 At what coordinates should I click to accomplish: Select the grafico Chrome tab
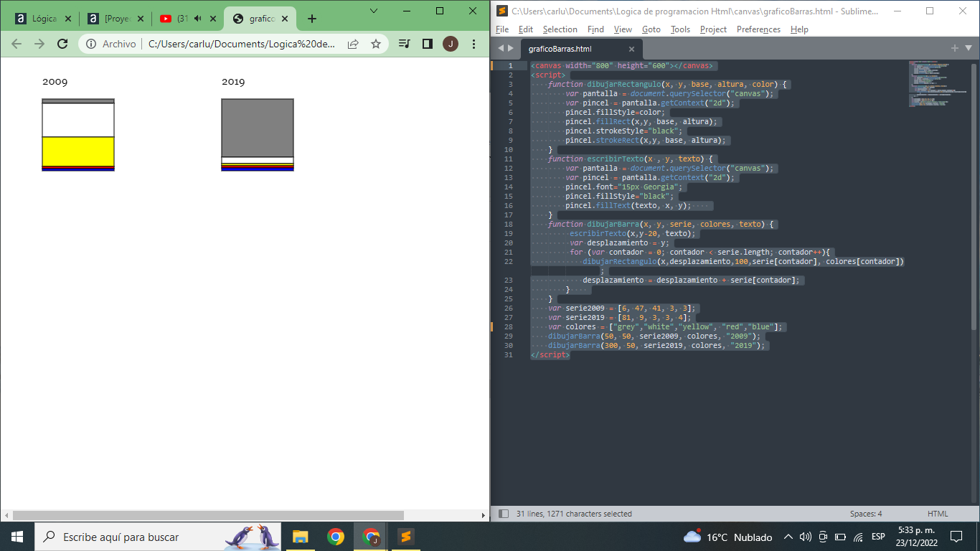point(261,19)
